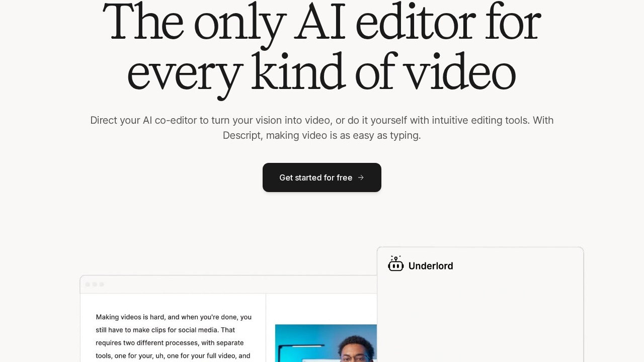Click the editor mockup title bar
Viewport: 644px width, 362px height.
[x=228, y=285]
